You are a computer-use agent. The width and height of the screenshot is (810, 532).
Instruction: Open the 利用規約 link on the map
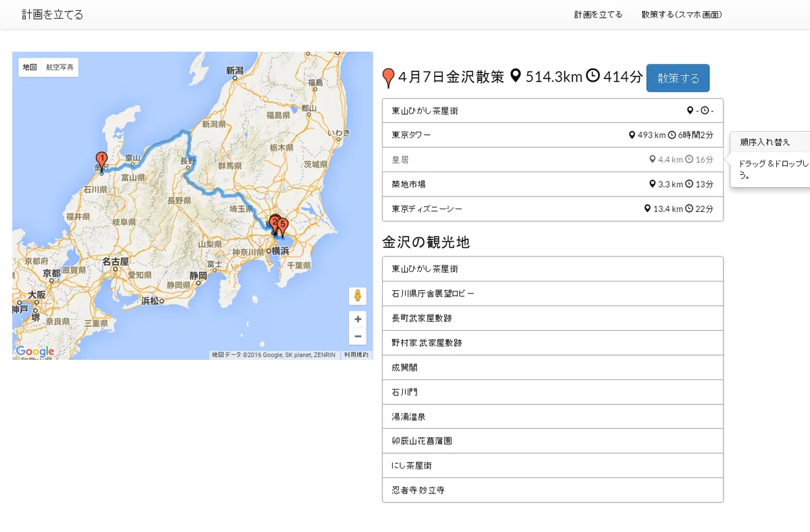click(x=356, y=354)
